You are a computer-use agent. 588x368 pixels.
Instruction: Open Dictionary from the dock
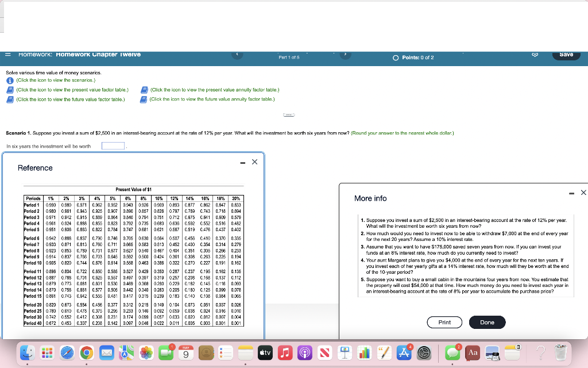(x=473, y=352)
